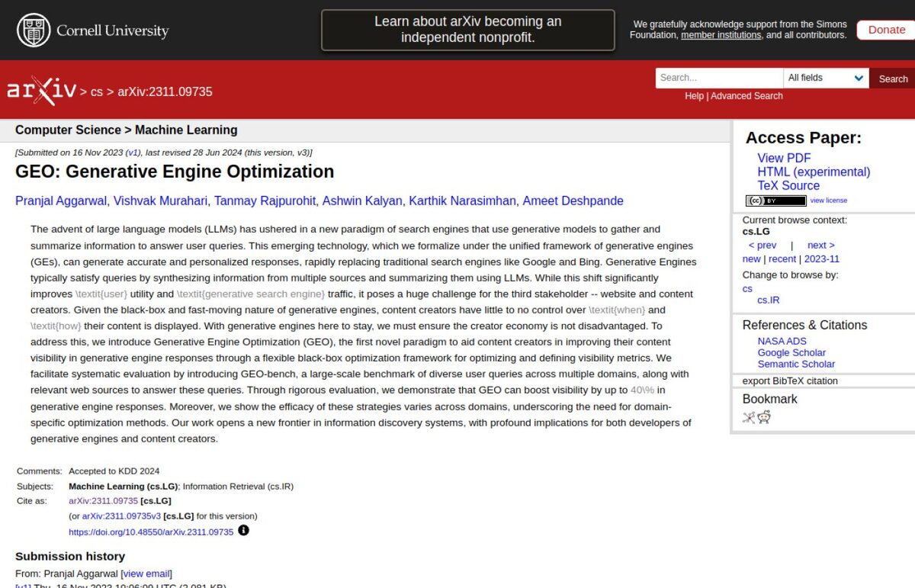This screenshot has height=588, width=915.
Task: Go to the next paper (next >)
Action: 820,245
